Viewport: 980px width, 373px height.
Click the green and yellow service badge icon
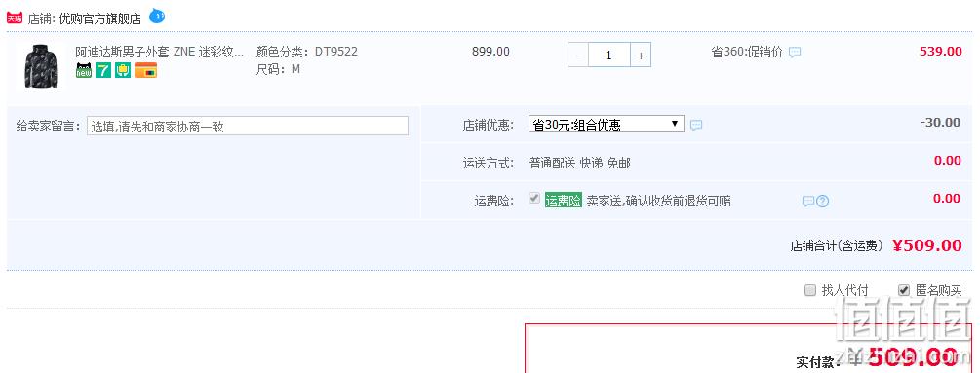123,70
